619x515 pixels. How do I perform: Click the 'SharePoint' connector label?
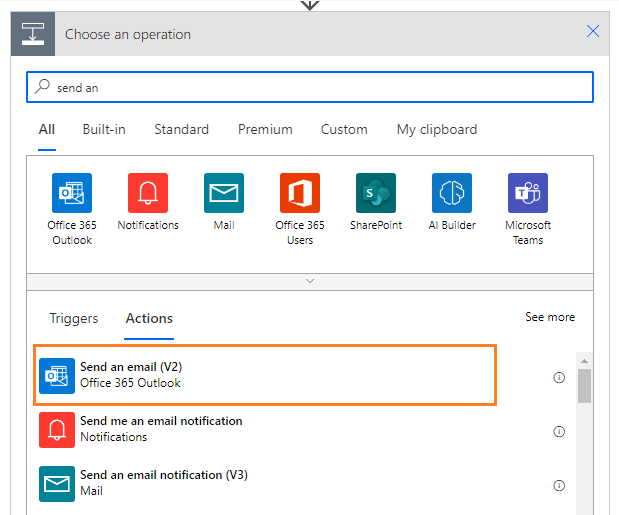pos(376,225)
